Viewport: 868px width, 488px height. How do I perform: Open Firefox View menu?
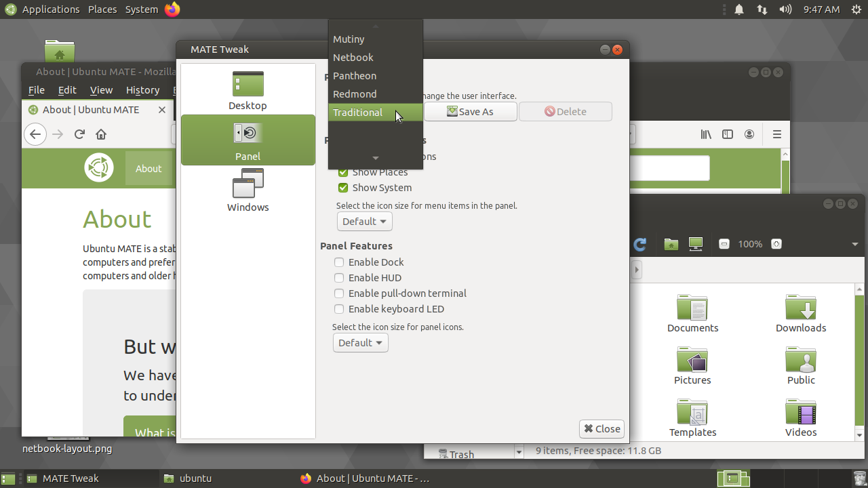pyautogui.click(x=101, y=90)
